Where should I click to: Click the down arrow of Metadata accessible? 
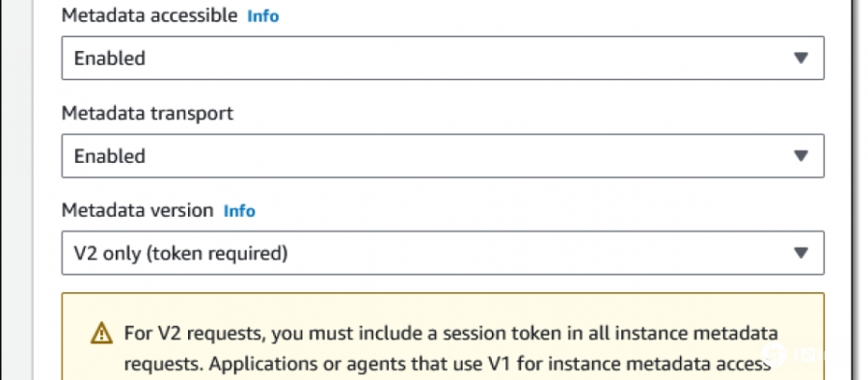tap(800, 58)
